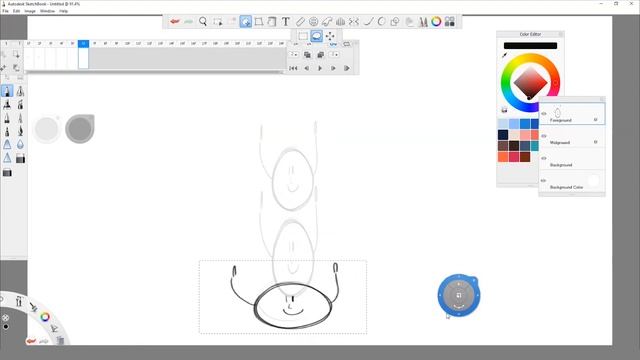This screenshot has width=640, height=360.
Task: Open the Draw Style shapes tool
Action: [x=395, y=22]
